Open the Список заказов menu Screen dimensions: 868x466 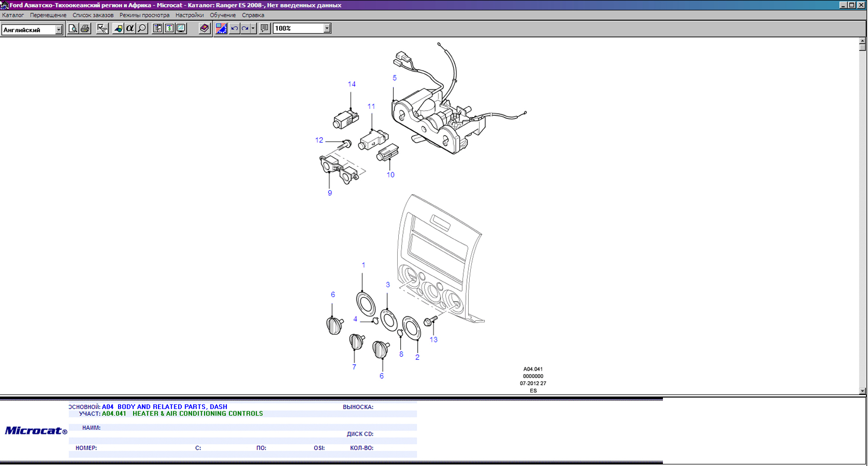pyautogui.click(x=93, y=15)
